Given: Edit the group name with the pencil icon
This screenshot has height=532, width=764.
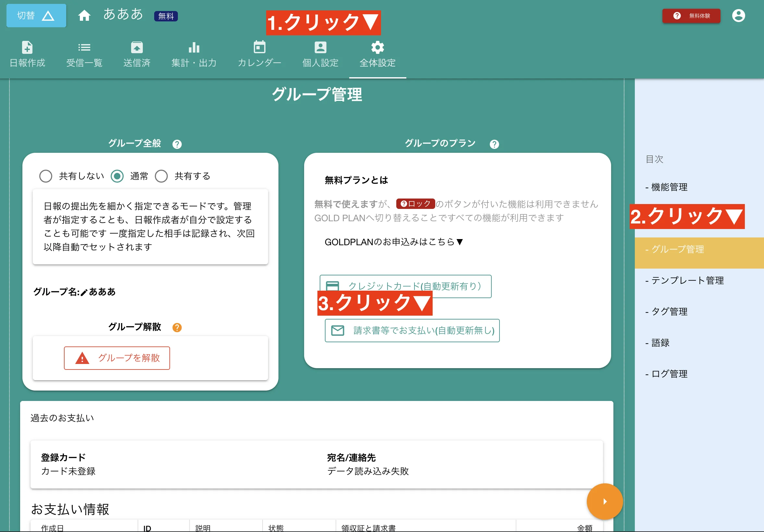Looking at the screenshot, I should click(83, 292).
